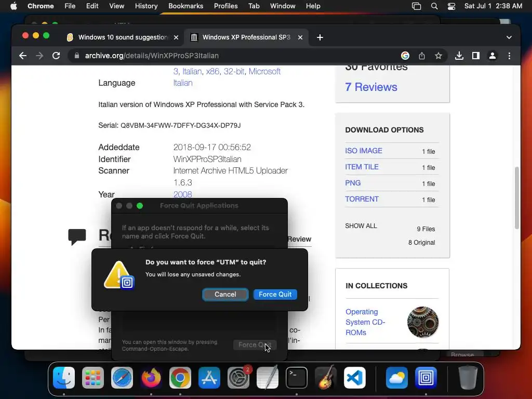Click the menu bar date and time
This screenshot has width=532, height=399.
point(493,6)
